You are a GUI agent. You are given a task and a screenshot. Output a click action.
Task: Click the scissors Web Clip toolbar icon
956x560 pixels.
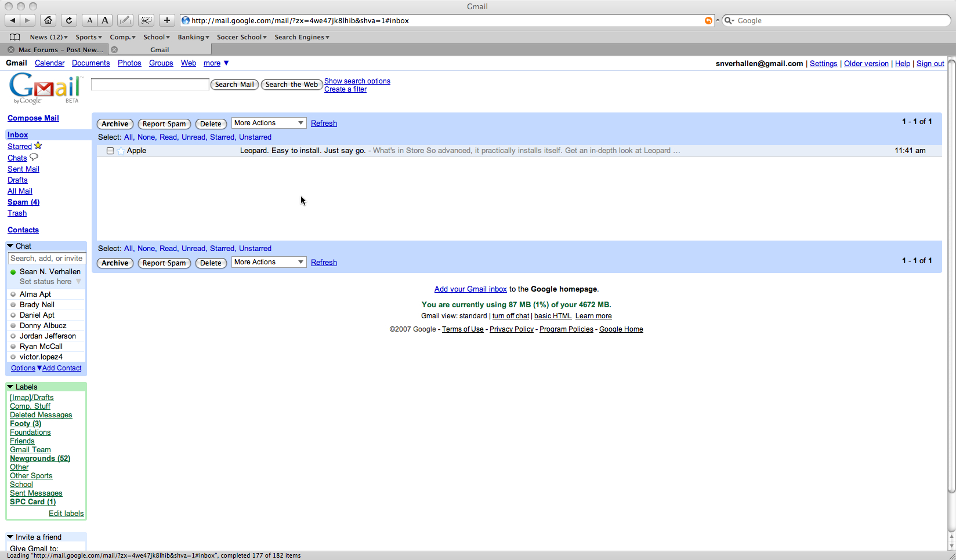coord(146,20)
